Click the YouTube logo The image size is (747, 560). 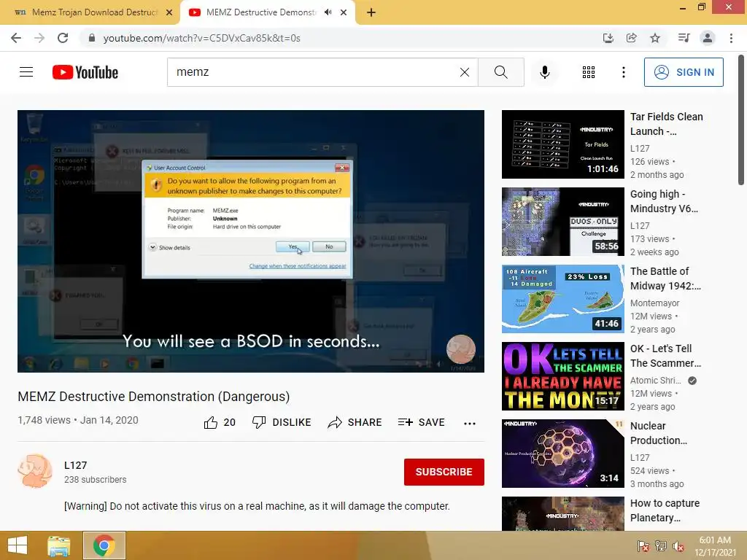85,72
